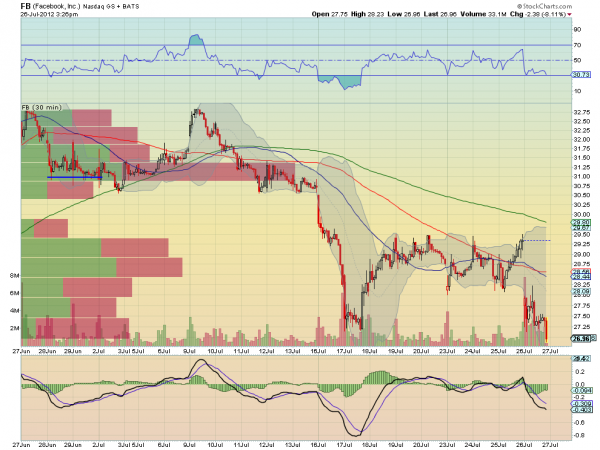Screen dimensions: 600x450
Task: Click the RSI axis label 90
Action: point(577,29)
